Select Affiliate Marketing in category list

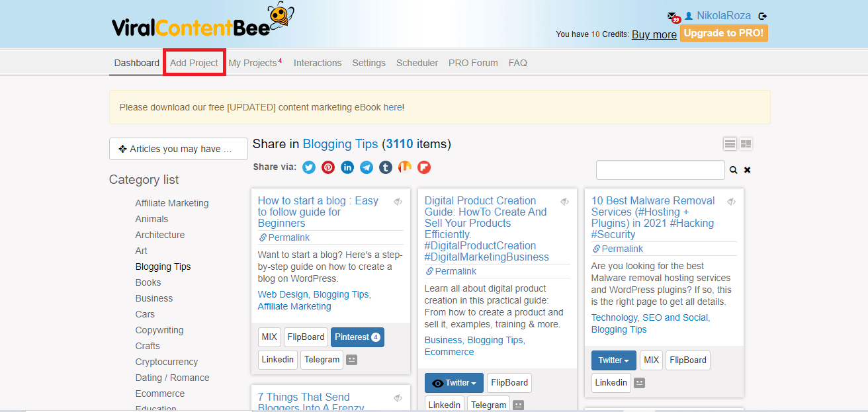pos(172,203)
